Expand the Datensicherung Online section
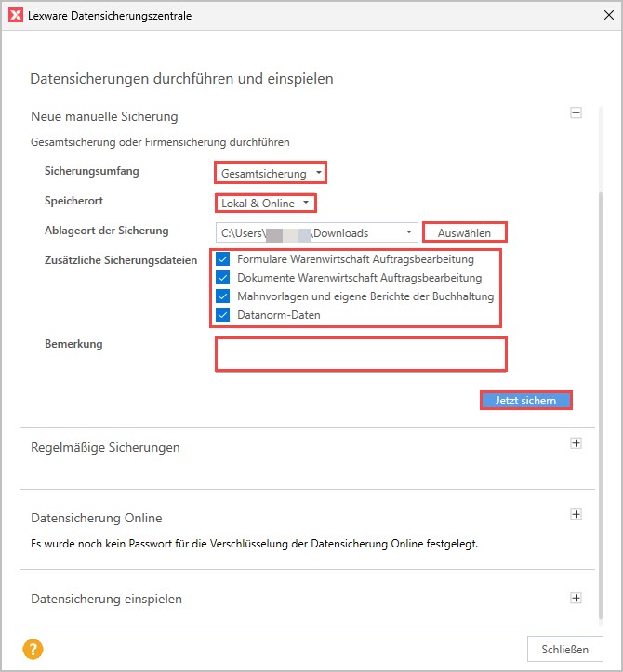 tap(576, 514)
